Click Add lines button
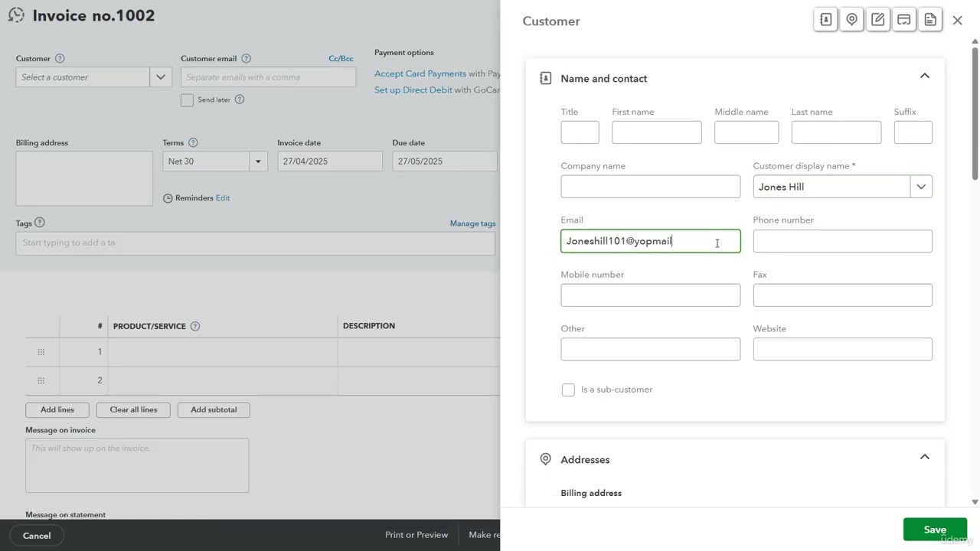This screenshot has height=551, width=980. point(57,409)
